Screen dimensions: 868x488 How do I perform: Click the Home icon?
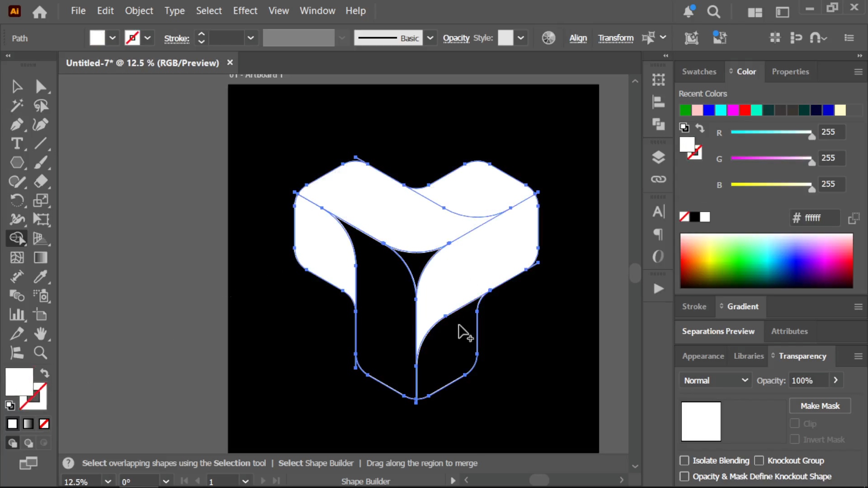tap(40, 12)
